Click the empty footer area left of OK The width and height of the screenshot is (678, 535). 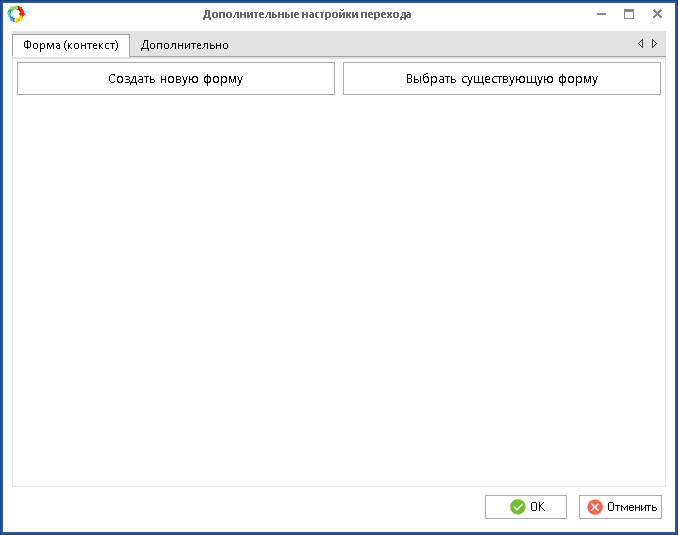coord(250,507)
